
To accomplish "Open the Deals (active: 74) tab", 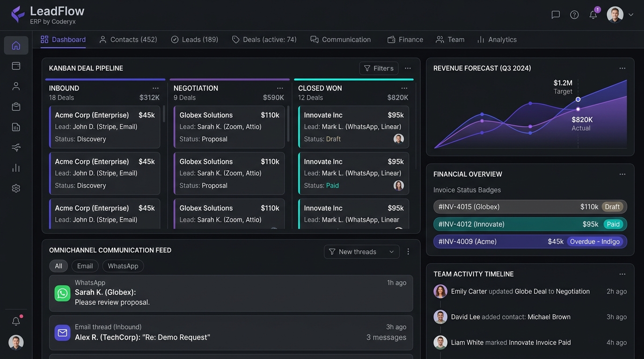I will click(x=264, y=40).
